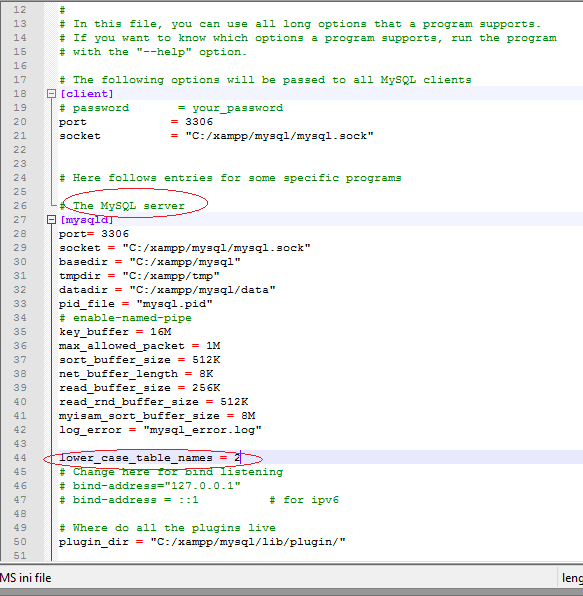Click the read_rnd_buffer_size = 512K line
The height and width of the screenshot is (596, 583).
click(x=154, y=402)
